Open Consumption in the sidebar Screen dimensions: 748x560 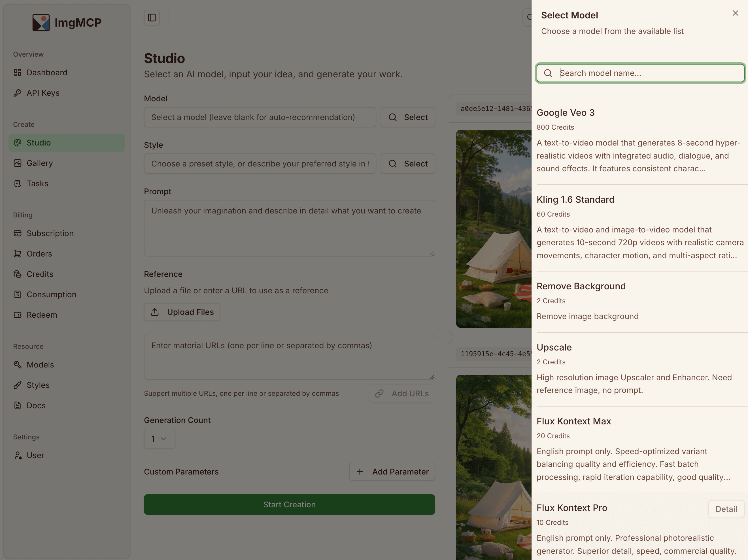tap(67, 294)
